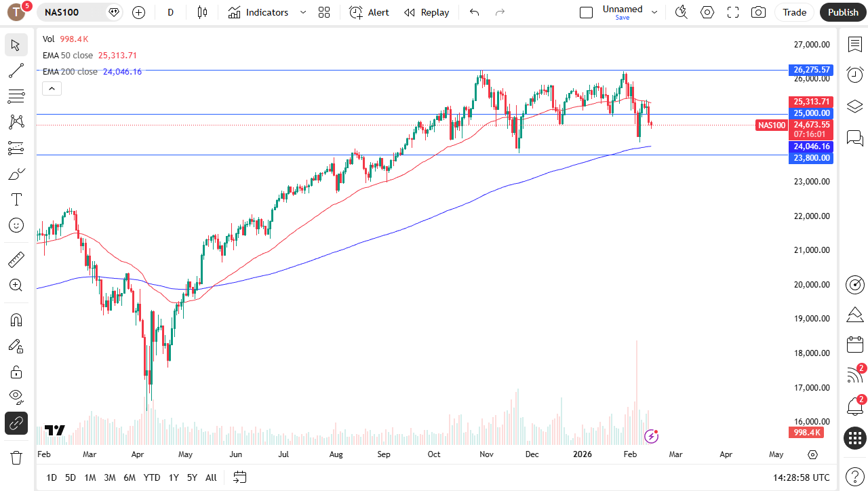
Task: Open chart settings hexagon icon
Action: click(707, 12)
